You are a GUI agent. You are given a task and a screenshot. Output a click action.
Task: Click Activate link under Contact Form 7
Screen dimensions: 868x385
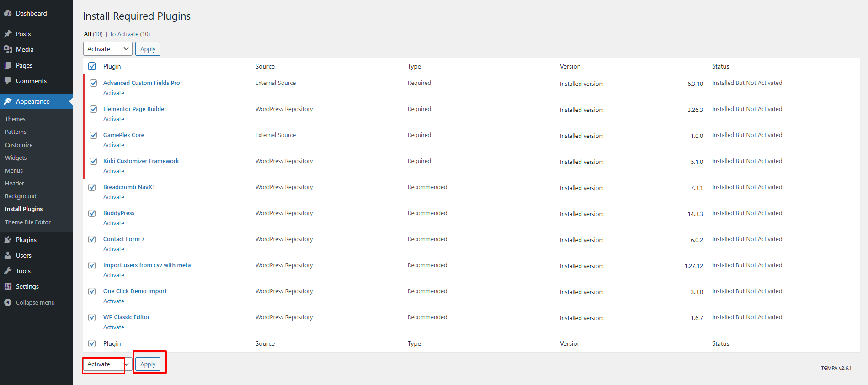coord(114,249)
